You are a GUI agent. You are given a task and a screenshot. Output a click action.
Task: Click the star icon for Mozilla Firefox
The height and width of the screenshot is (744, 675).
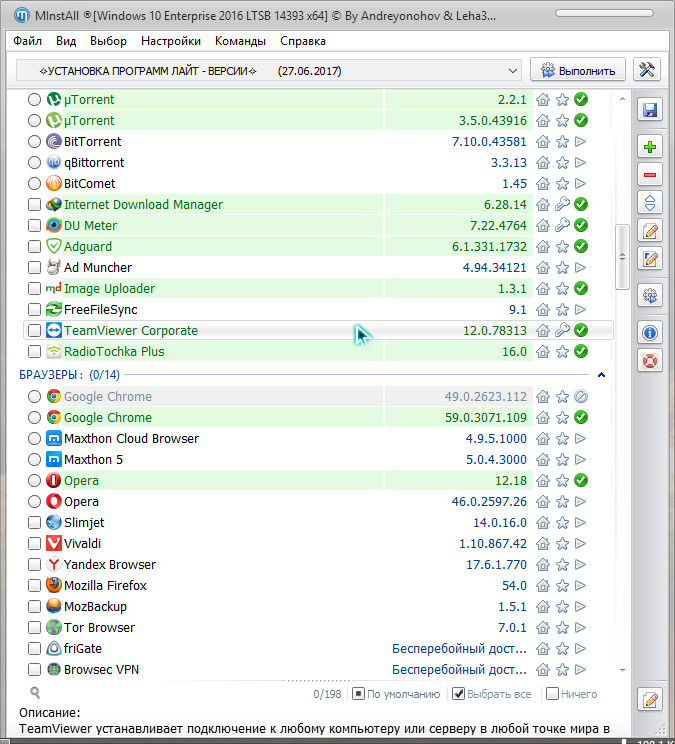(x=562, y=586)
